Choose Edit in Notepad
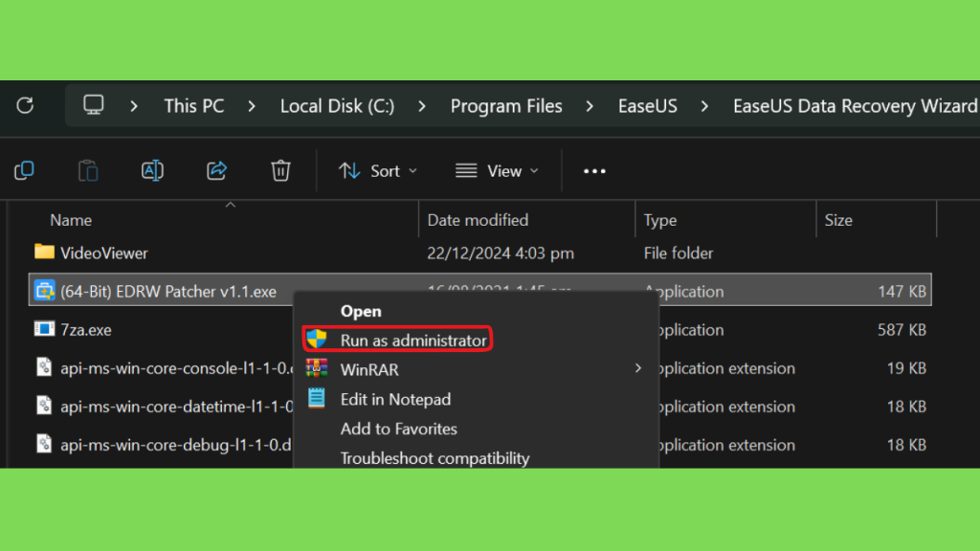The image size is (980, 551). coord(395,399)
